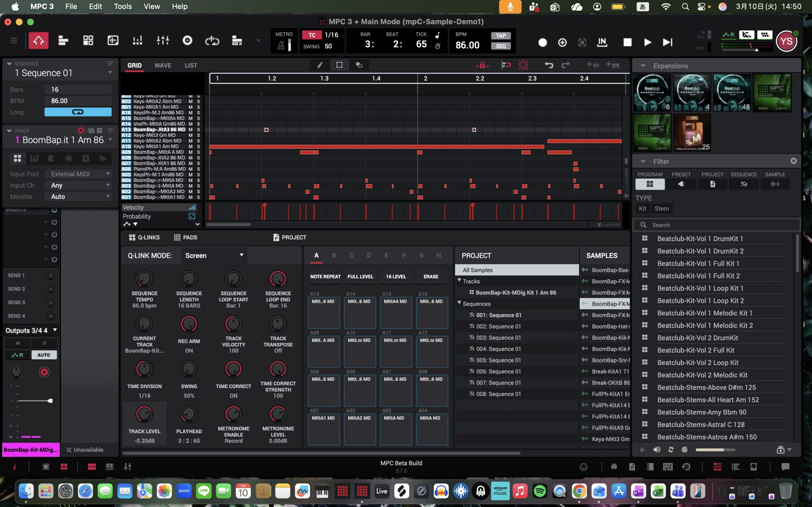Click the browser preview volume slider

[715, 450]
